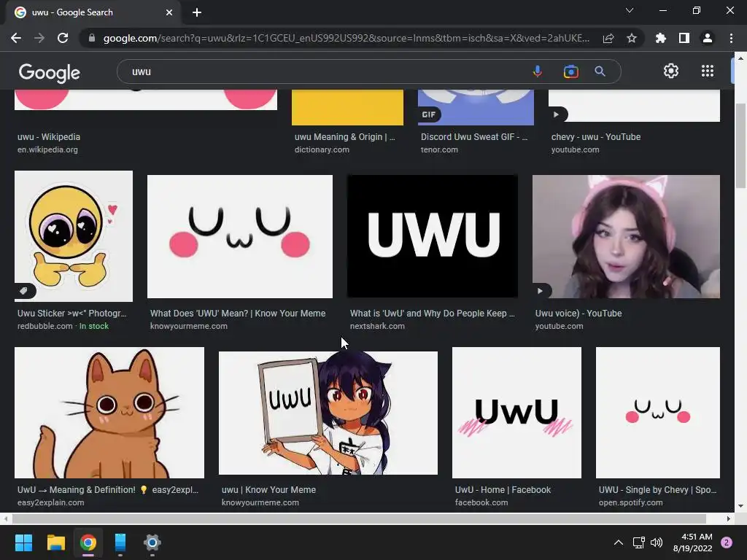The image size is (747, 560).
Task: Open UwU Facebook page thumbnail
Action: (x=516, y=413)
